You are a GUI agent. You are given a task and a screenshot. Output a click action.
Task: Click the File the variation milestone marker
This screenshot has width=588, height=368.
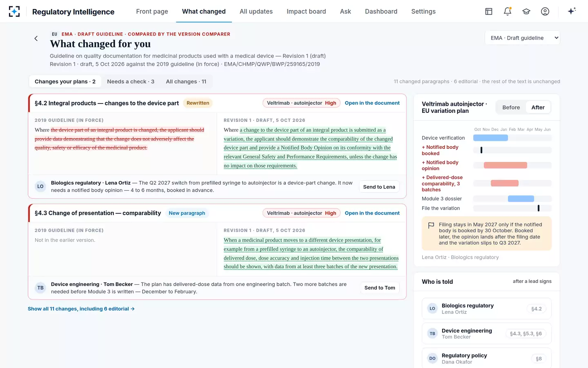click(539, 208)
